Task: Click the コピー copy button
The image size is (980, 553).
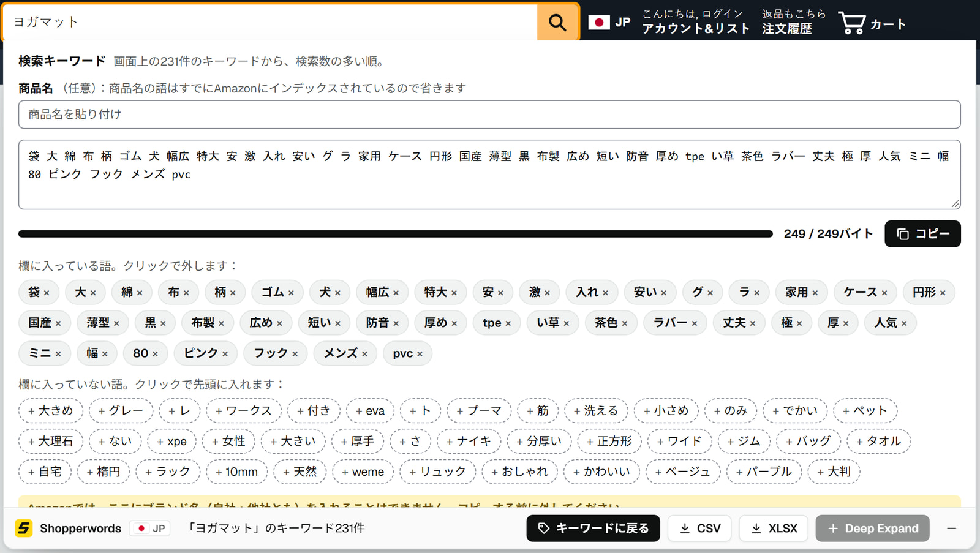Action: tap(922, 234)
